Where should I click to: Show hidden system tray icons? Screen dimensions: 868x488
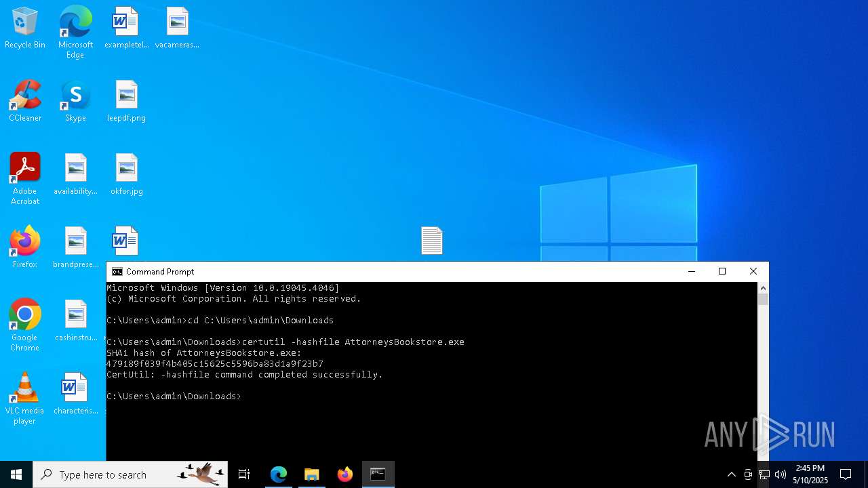[731, 474]
